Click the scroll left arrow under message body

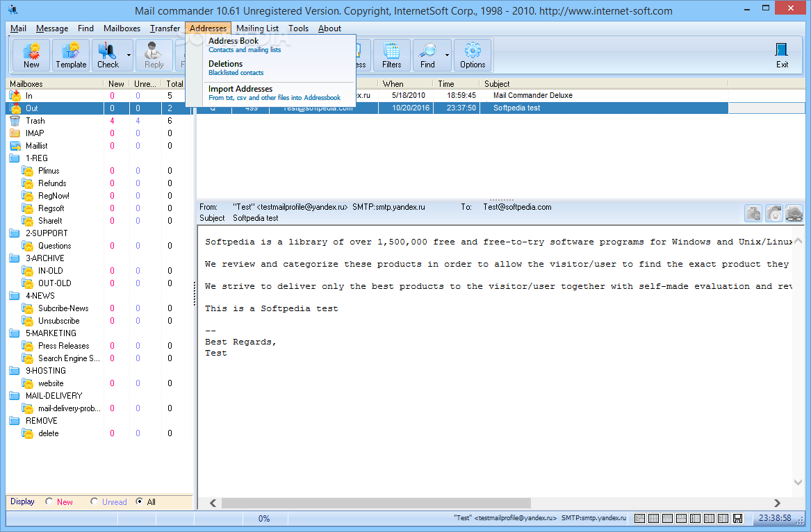[x=213, y=503]
